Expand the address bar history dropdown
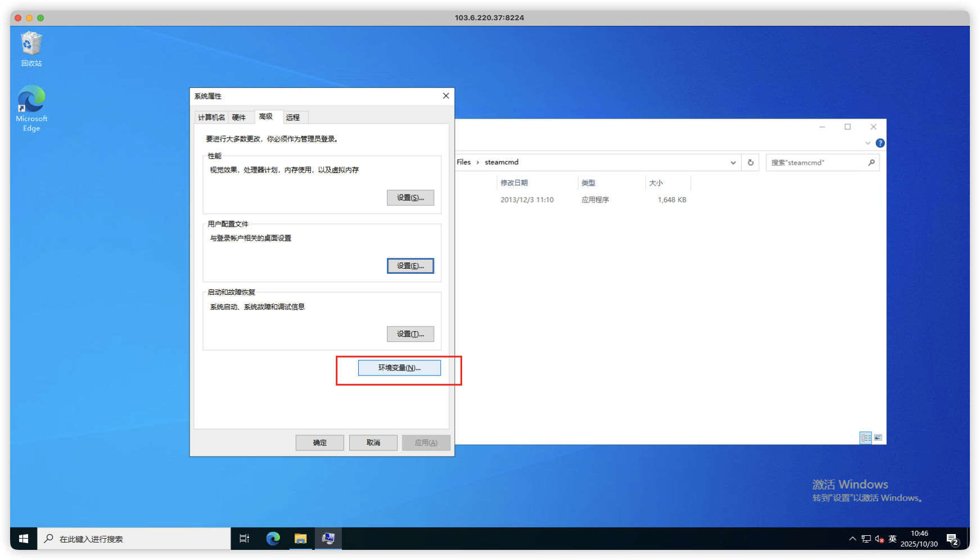This screenshot has height=560, width=980. pos(733,162)
